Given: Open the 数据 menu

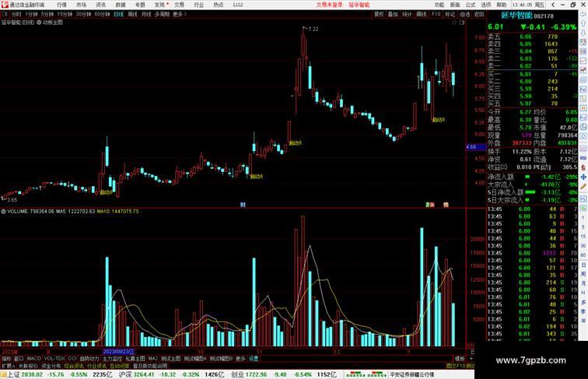Looking at the screenshot, I should (x=121, y=5).
